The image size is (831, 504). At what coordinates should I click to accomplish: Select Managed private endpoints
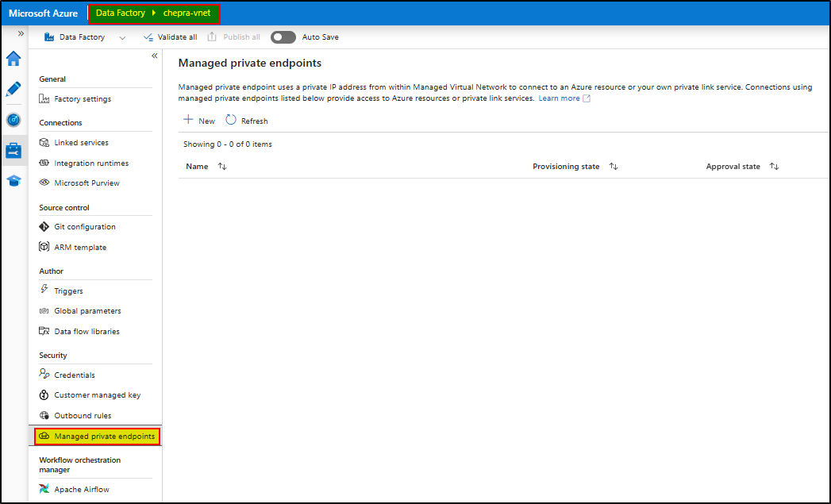[x=98, y=437]
